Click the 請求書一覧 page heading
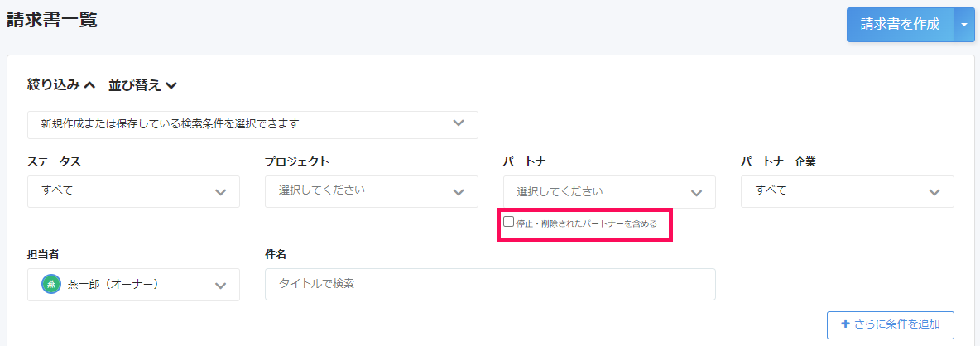This screenshot has height=346, width=980. pos(52,20)
